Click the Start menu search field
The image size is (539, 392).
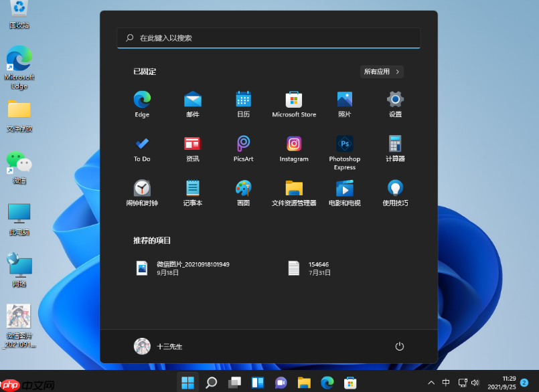pyautogui.click(x=268, y=37)
